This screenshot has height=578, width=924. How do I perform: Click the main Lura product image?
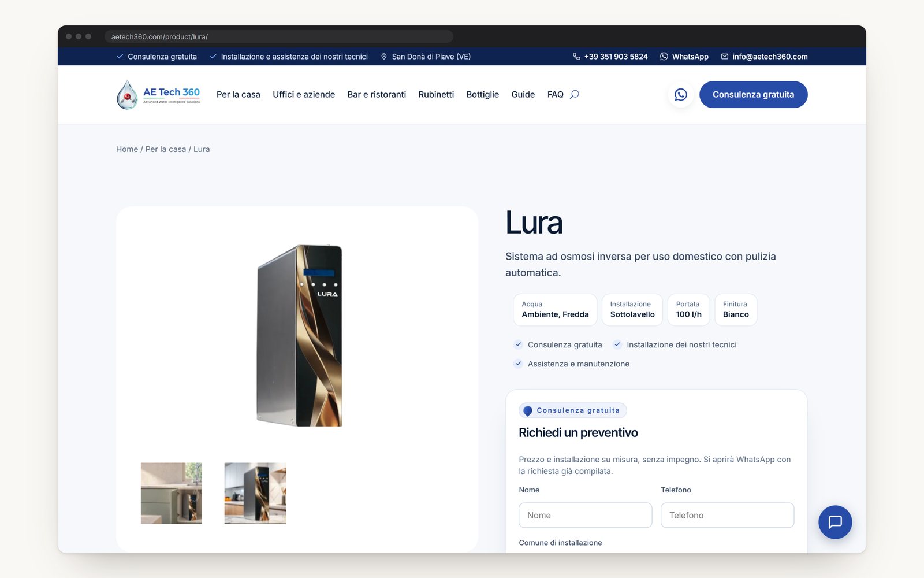[299, 335]
